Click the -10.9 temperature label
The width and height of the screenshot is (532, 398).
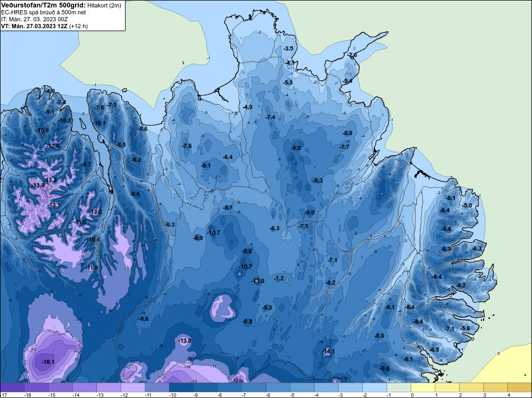42,130
